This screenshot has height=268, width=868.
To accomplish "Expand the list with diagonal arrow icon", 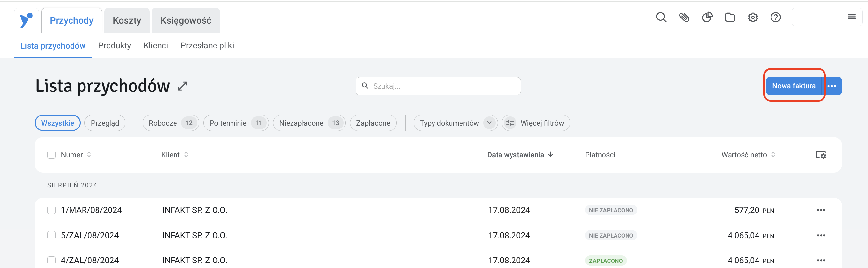I will tap(182, 86).
